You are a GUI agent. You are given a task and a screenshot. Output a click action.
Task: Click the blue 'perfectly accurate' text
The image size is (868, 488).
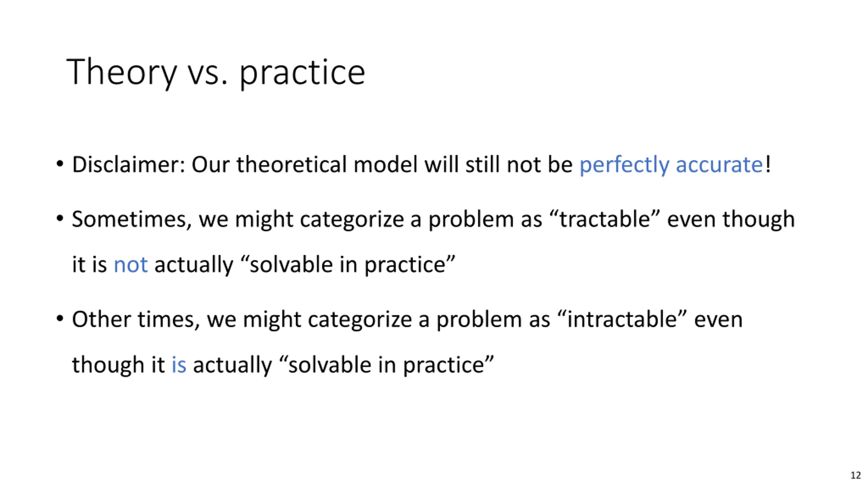pyautogui.click(x=671, y=165)
